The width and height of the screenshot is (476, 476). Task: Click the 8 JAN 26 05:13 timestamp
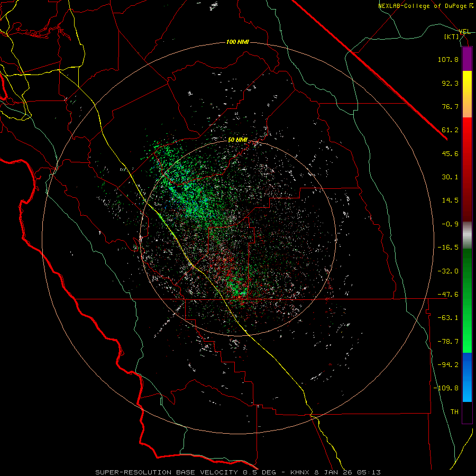pos(347,472)
